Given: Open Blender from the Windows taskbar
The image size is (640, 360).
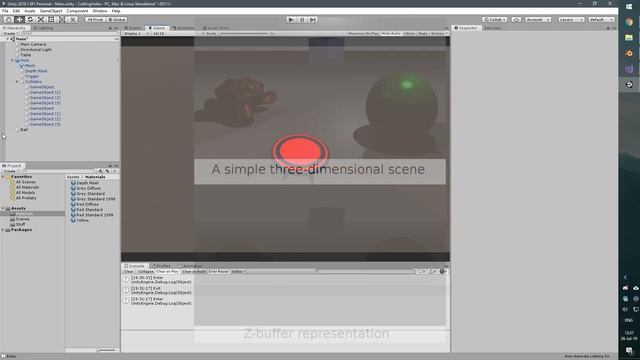Looking at the screenshot, I should point(629,53).
